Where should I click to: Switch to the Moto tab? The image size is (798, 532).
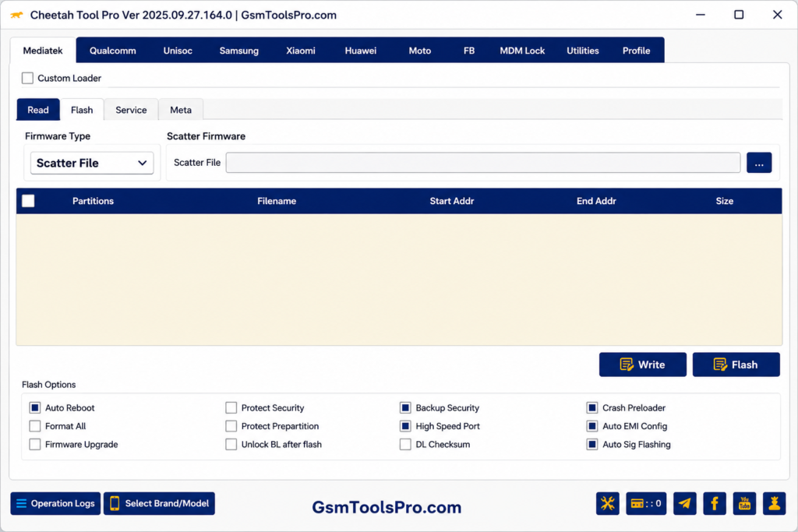[420, 51]
